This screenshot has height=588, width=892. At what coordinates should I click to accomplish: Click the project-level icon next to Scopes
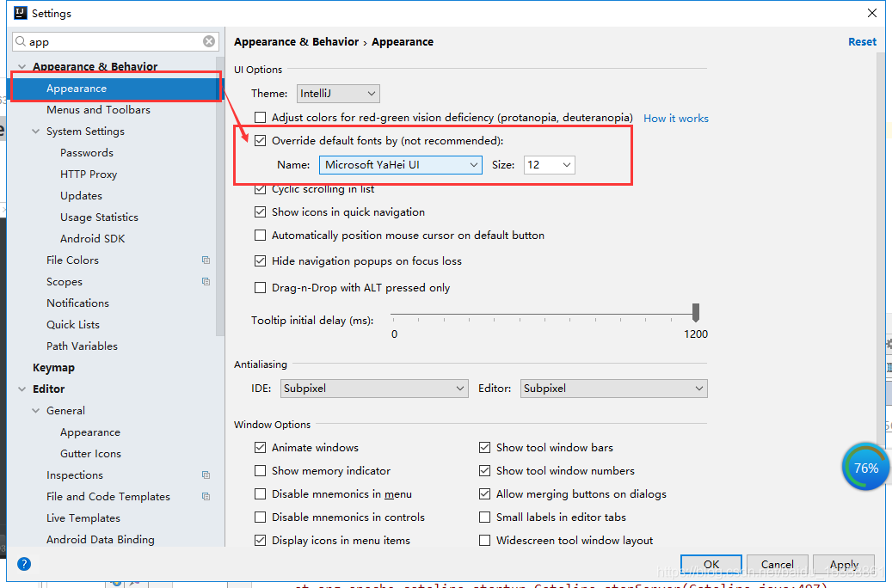pos(206,281)
